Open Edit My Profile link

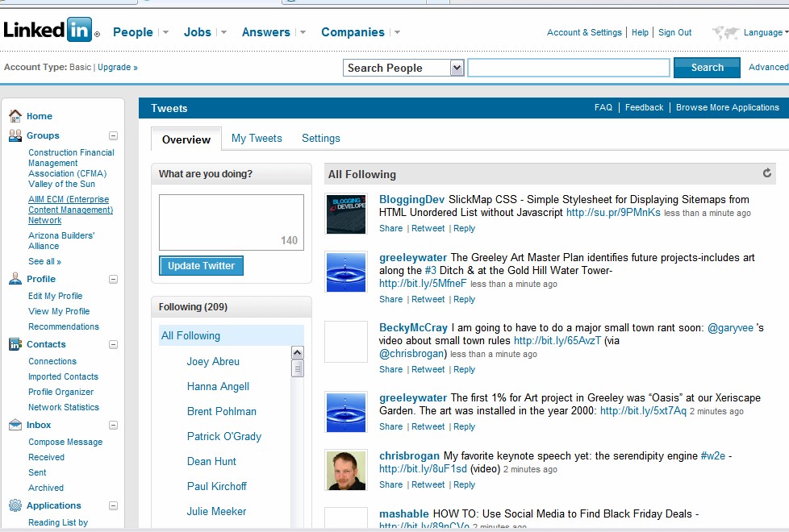pyautogui.click(x=56, y=296)
